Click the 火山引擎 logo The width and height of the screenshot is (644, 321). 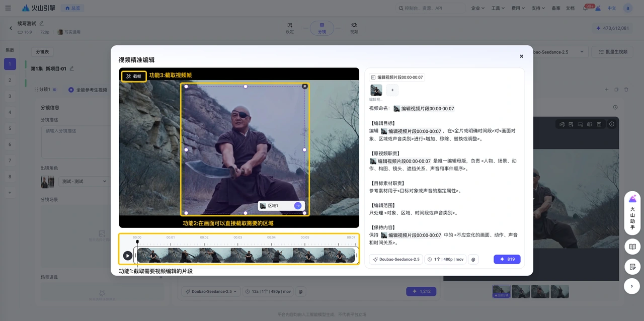[38, 8]
